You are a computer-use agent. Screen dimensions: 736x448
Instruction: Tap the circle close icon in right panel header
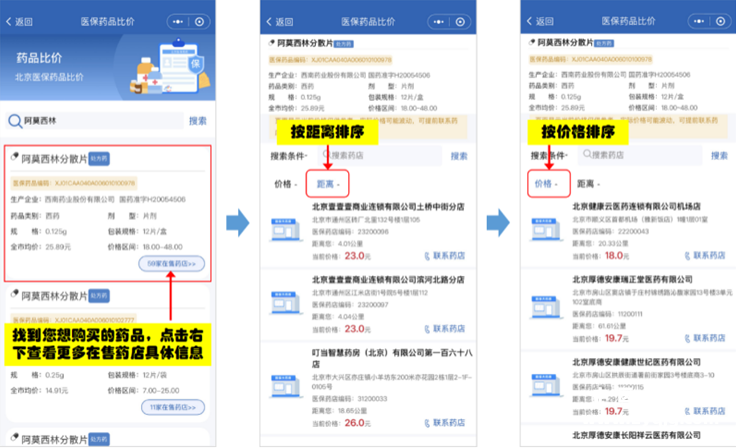pos(721,21)
